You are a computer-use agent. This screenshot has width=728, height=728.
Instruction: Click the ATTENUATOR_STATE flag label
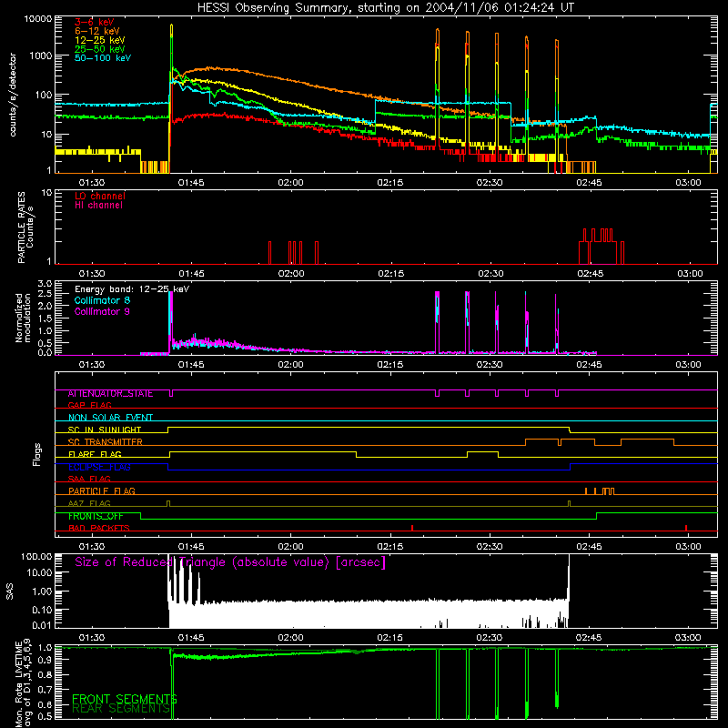(x=110, y=394)
